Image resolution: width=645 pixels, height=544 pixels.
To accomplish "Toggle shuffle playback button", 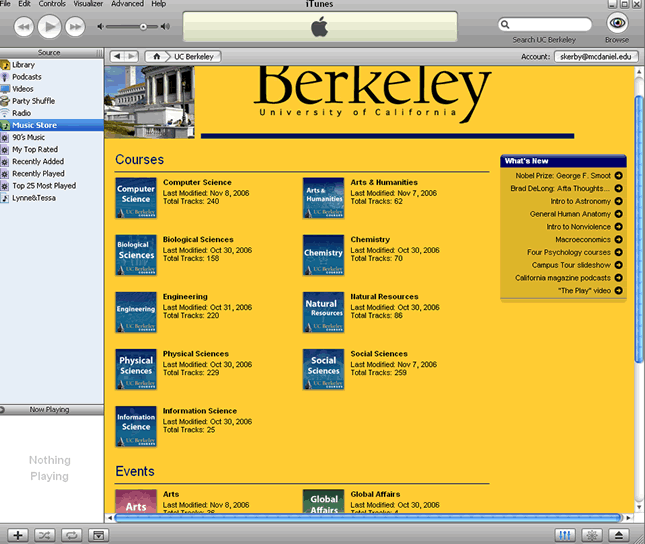I will [x=44, y=535].
